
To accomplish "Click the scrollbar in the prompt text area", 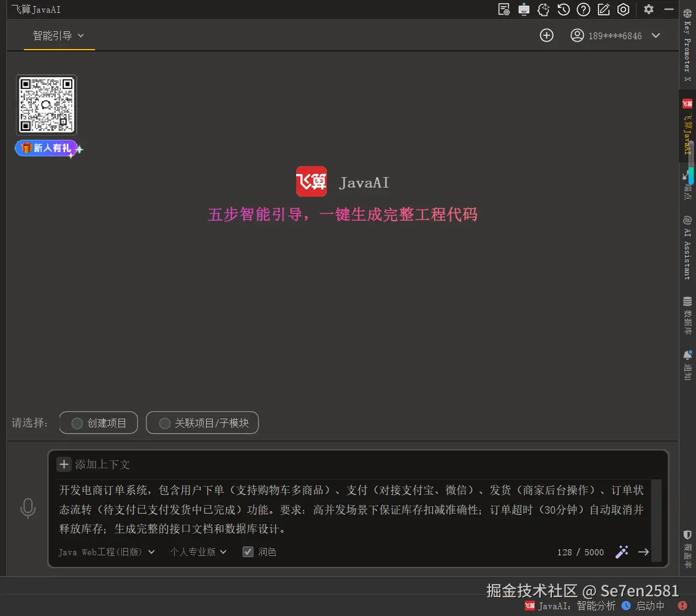I will (656, 520).
